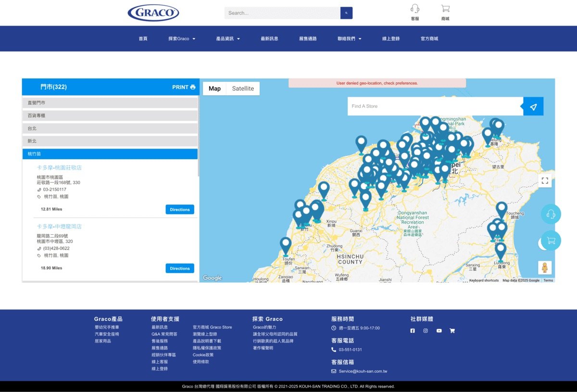
Task: Select the Street View pegman icon
Action: [545, 267]
